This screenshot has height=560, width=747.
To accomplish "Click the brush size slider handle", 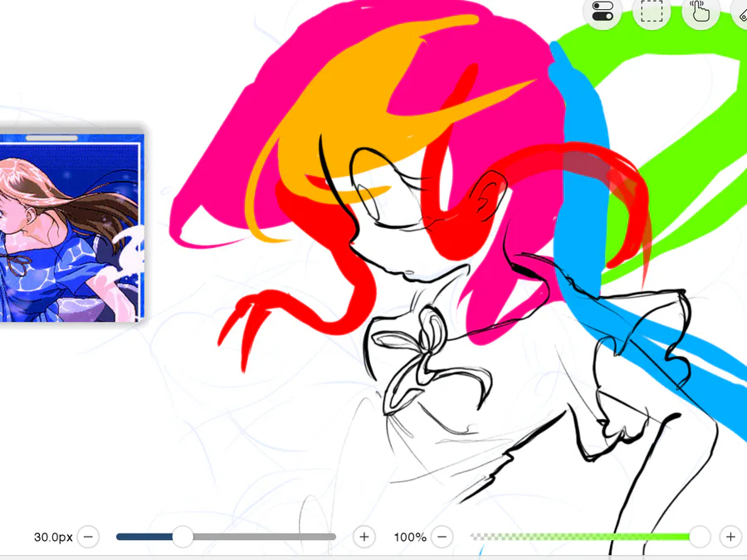I will 183,537.
